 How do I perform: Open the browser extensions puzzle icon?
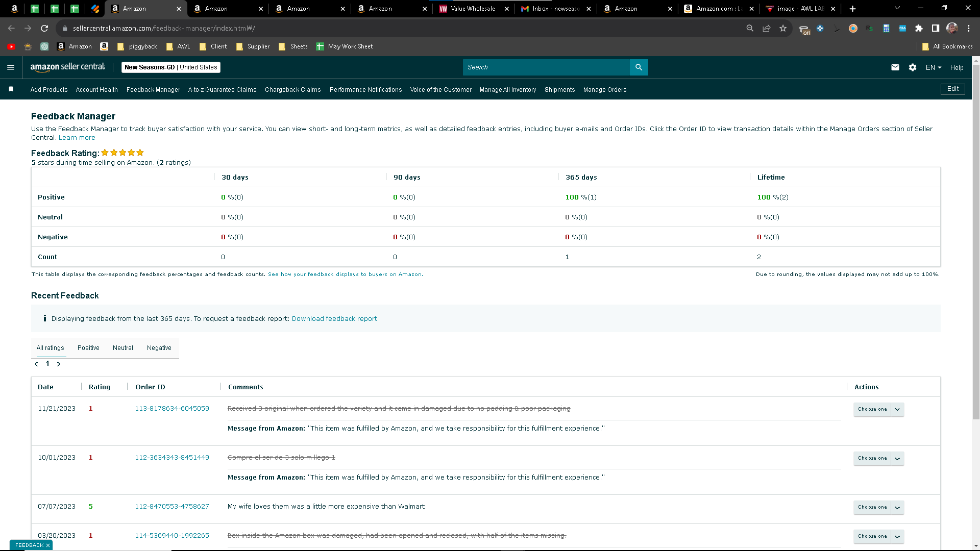919,29
